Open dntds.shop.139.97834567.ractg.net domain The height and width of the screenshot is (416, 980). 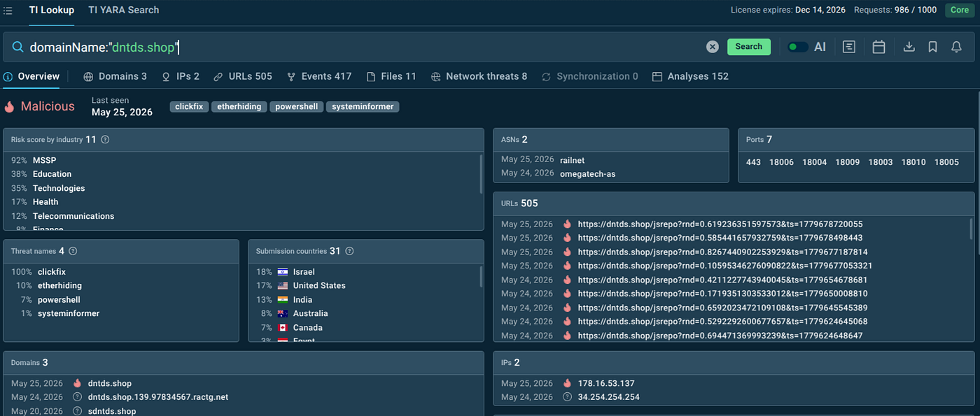click(158, 397)
